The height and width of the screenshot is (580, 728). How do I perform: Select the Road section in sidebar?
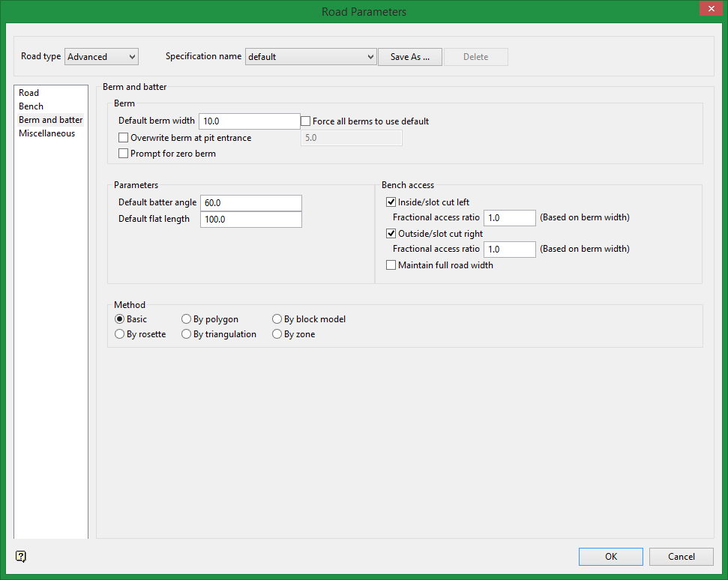tap(29, 93)
